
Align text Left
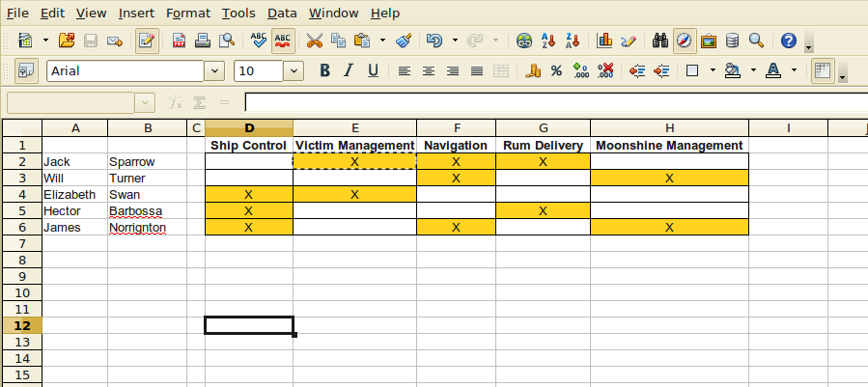point(405,70)
